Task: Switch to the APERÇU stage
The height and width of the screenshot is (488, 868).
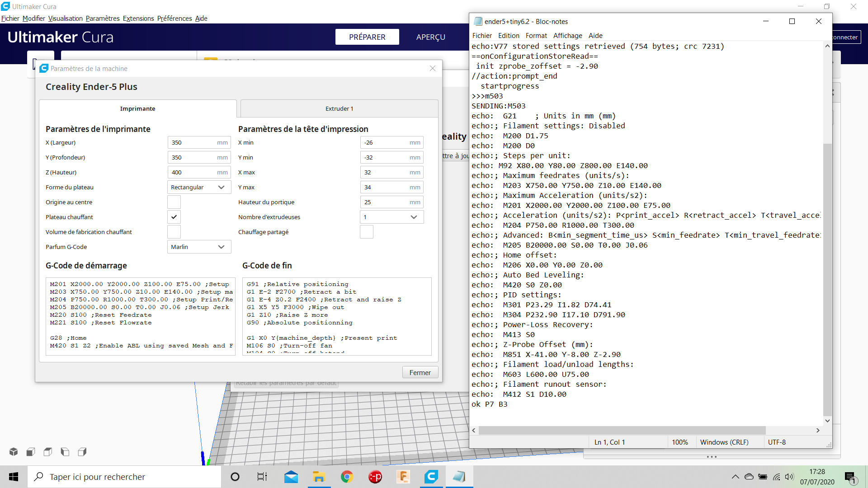Action: [x=430, y=37]
